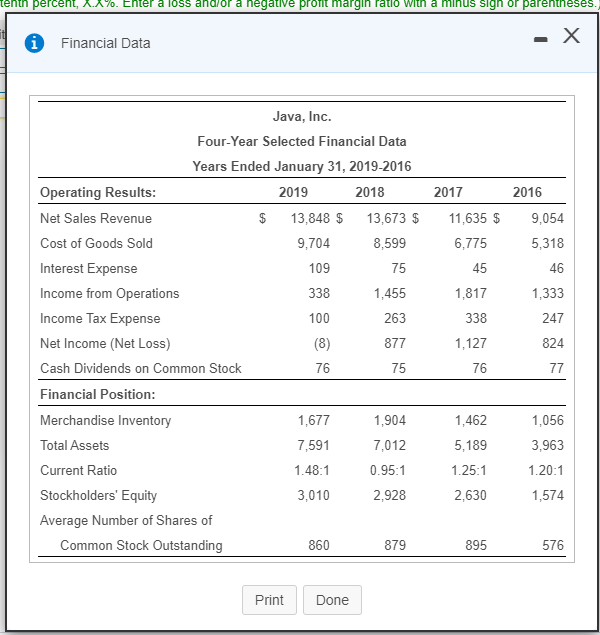Click Four-Year Selected Financial Data heading
Viewport: 600px width, 635px height.
tap(302, 141)
